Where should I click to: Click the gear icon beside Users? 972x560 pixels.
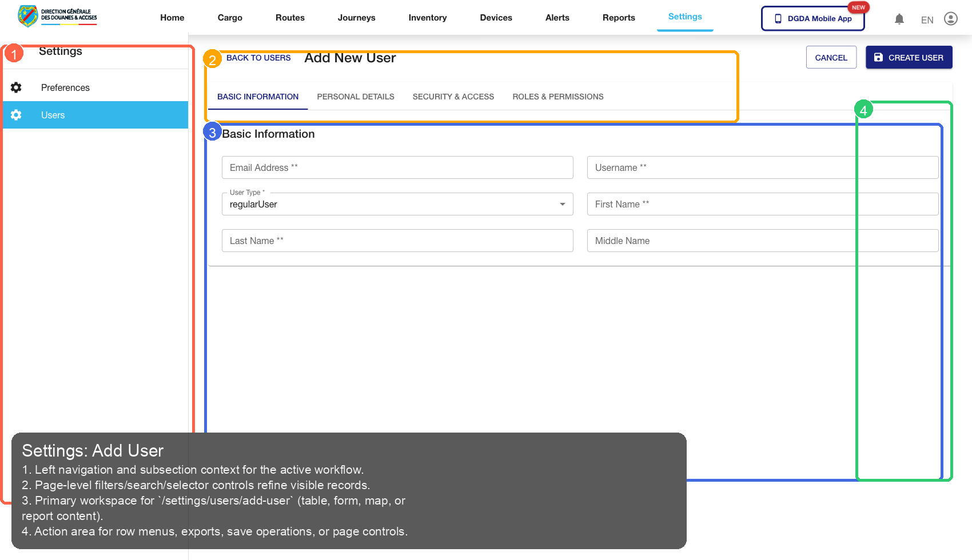[x=16, y=115]
